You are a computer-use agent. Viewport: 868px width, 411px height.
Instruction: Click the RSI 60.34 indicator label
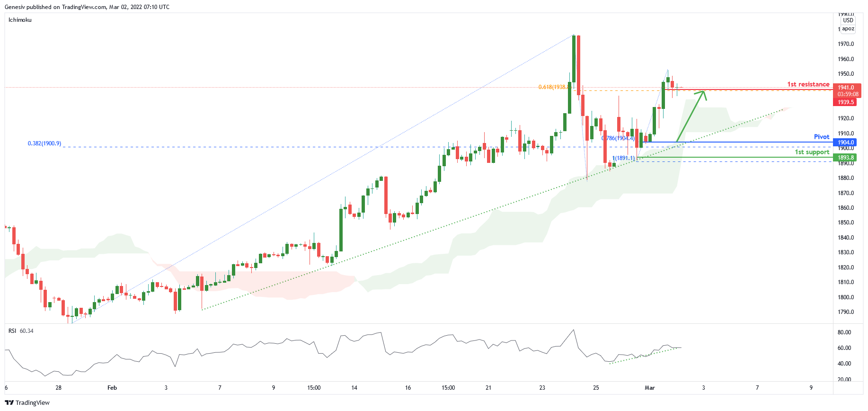coord(21,331)
